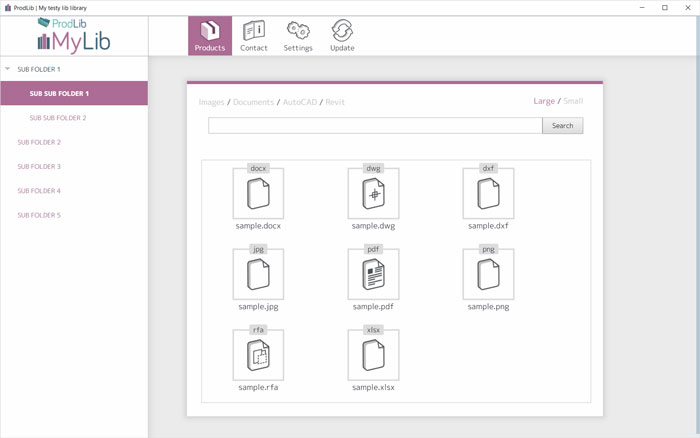Select SUB FOLDER 1 in the tree
The width and height of the screenshot is (700, 438).
(39, 69)
